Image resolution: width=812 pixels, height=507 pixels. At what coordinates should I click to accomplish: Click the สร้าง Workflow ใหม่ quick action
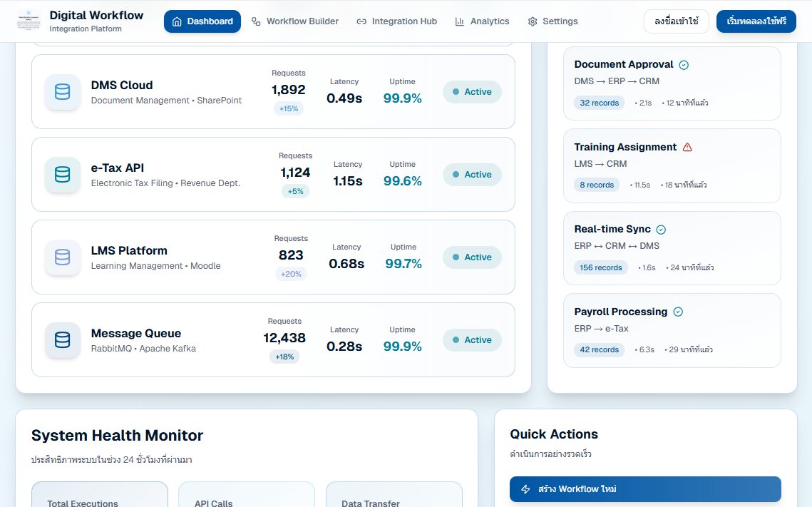pyautogui.click(x=645, y=489)
